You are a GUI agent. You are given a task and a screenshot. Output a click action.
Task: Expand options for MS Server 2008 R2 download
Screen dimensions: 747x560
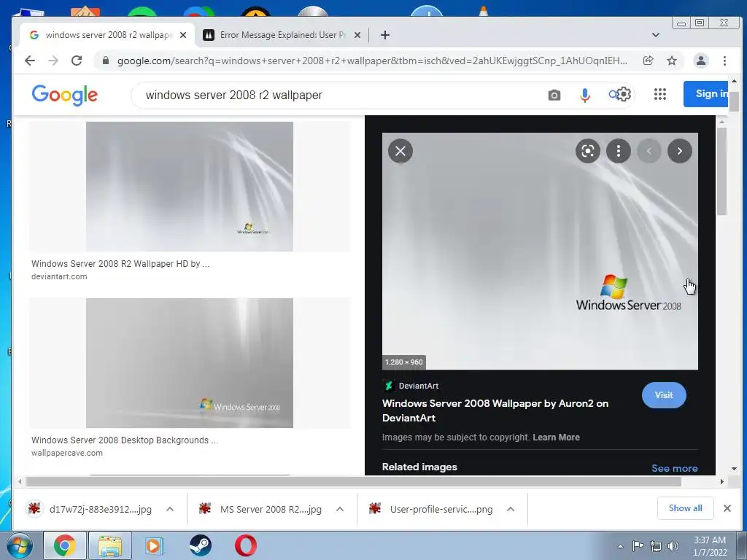340,509
